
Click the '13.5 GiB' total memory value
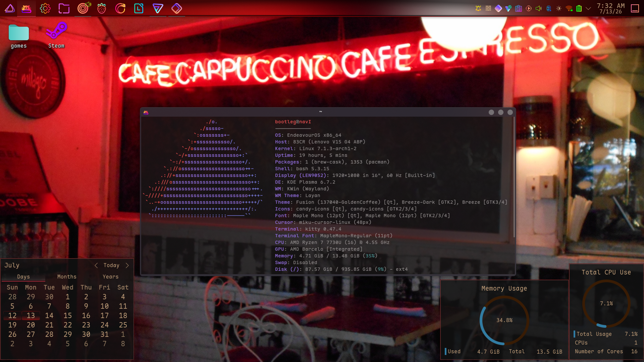click(x=549, y=352)
